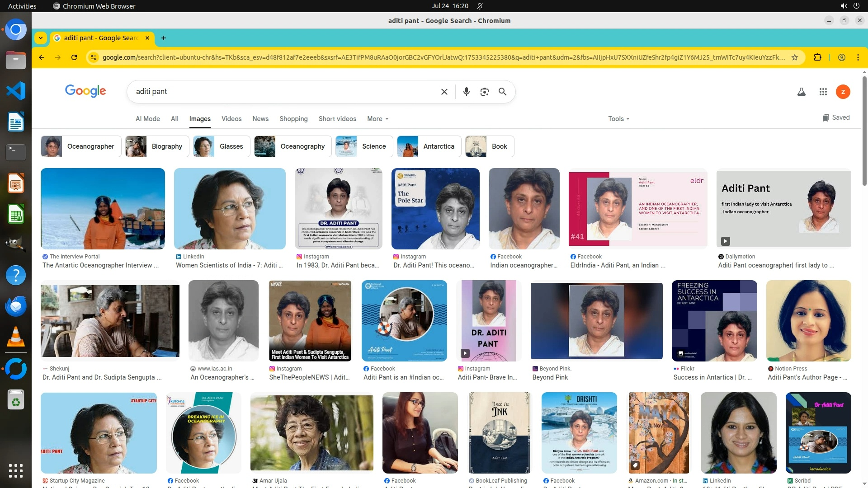The image size is (868, 488).
Task: Open the Saved collections link
Action: coord(836,117)
